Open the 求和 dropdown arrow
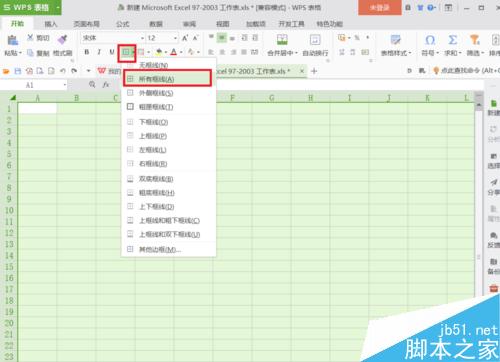Viewport: 500px width, 362px height. 460,53
